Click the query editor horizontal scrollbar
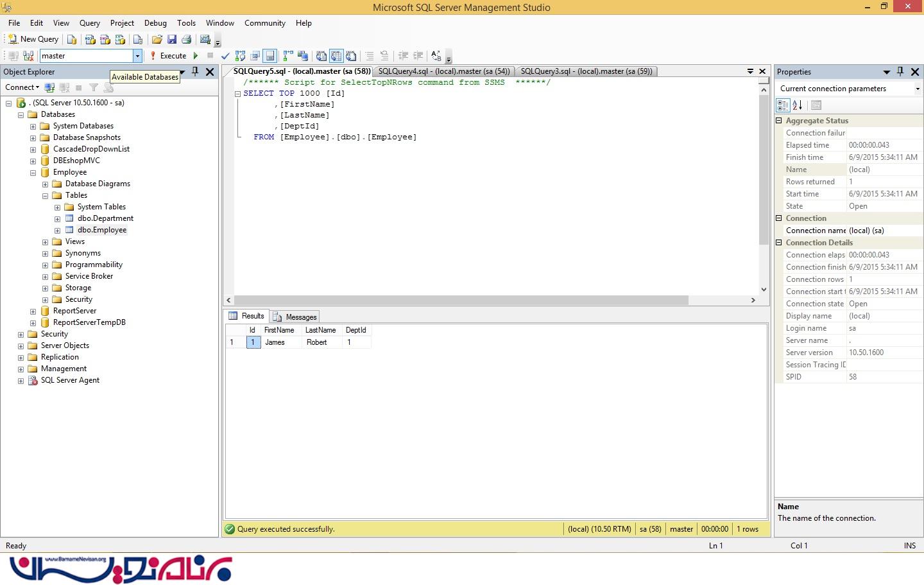Screen dimensions: 924x585 (x=461, y=301)
